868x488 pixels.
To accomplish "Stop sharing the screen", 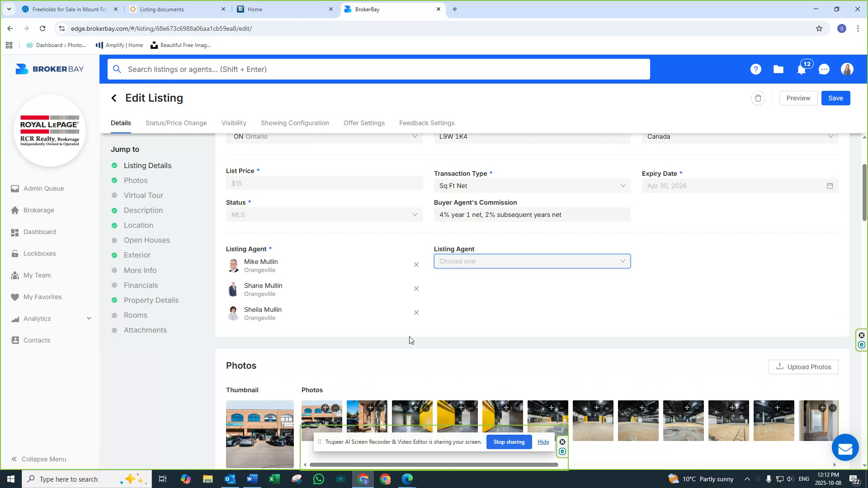I will [x=509, y=442].
